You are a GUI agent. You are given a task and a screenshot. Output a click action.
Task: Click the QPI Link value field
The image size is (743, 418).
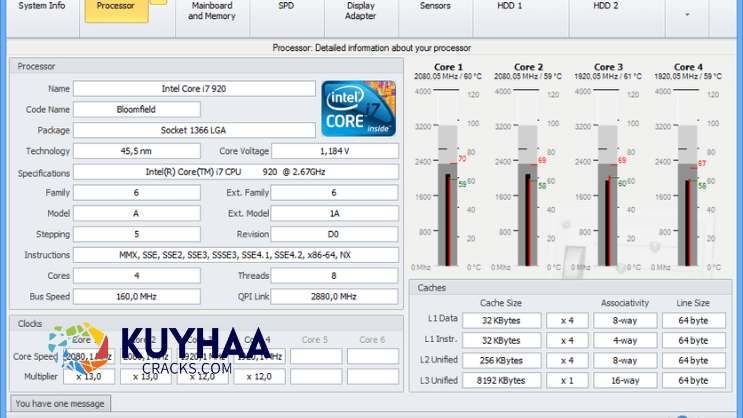[334, 296]
